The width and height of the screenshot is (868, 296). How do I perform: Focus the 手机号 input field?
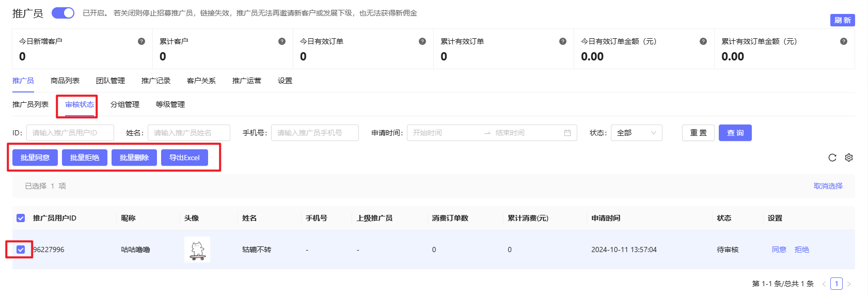[x=314, y=133]
